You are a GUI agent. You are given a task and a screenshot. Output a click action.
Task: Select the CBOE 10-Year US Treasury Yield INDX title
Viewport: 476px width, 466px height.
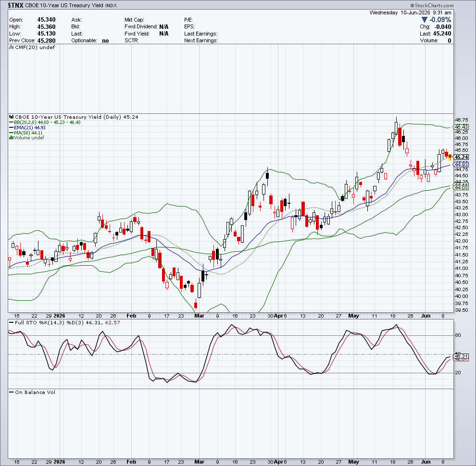pyautogui.click(x=71, y=5)
